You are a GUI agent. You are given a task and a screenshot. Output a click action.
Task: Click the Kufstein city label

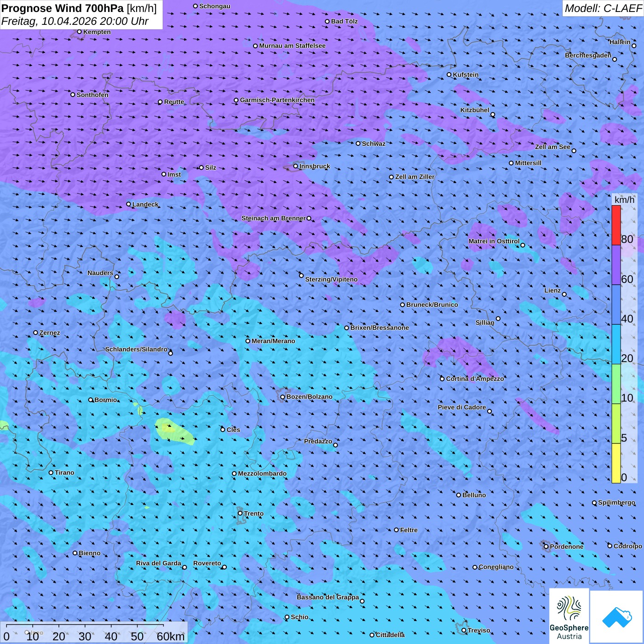(466, 75)
